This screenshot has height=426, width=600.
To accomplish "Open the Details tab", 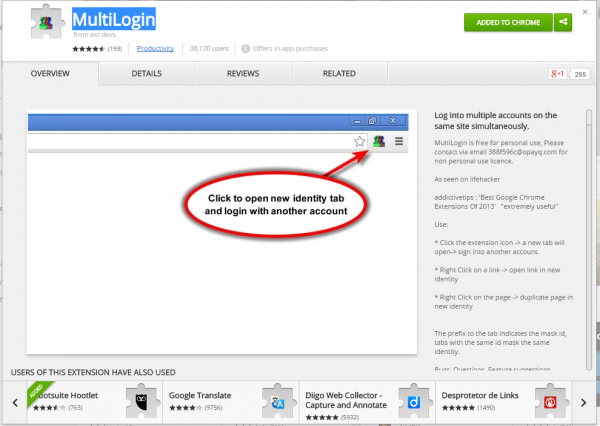I will pyautogui.click(x=147, y=73).
